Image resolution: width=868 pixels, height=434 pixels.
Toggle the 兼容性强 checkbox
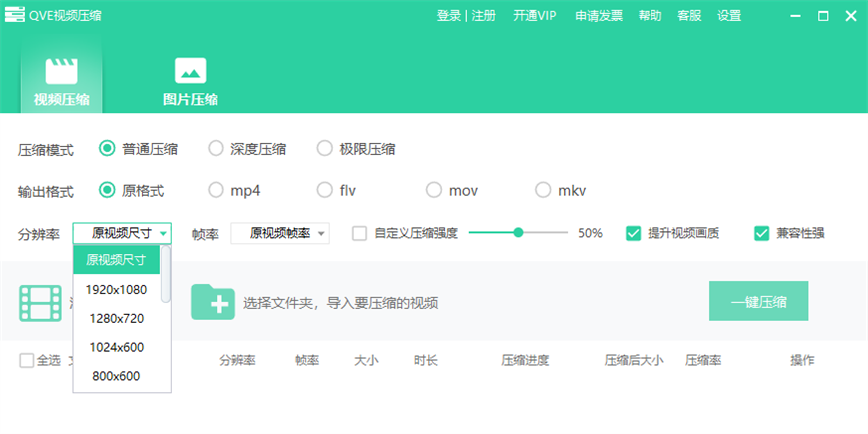point(762,234)
